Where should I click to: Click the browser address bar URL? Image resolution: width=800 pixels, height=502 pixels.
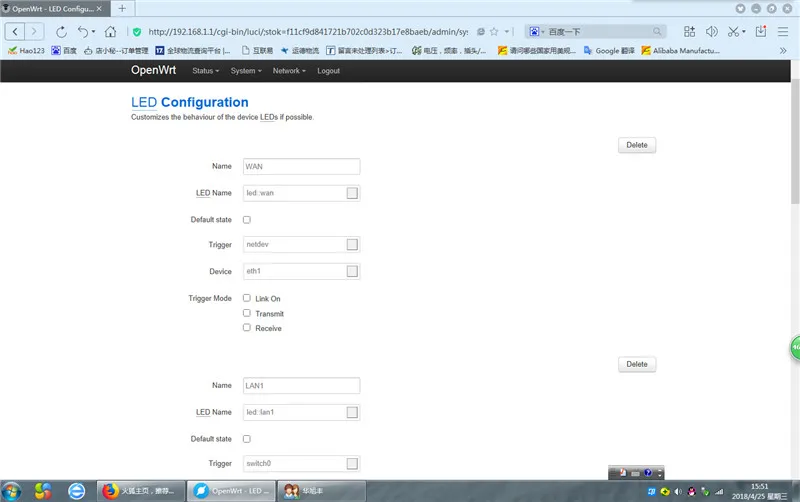tap(308, 32)
